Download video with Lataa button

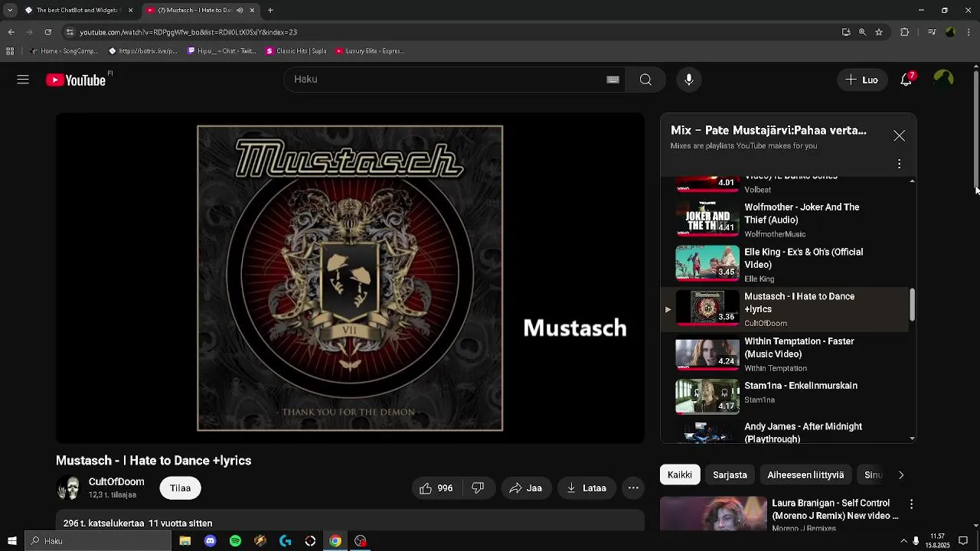coord(587,488)
